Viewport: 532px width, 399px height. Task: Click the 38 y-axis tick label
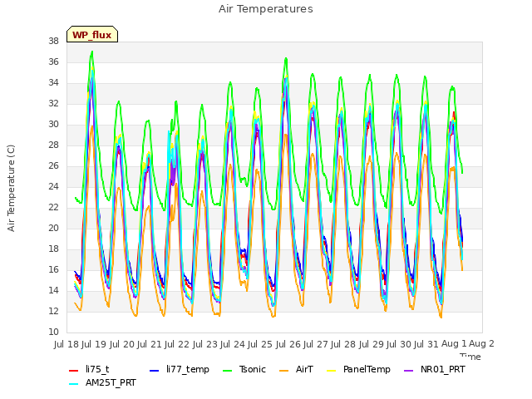(53, 42)
